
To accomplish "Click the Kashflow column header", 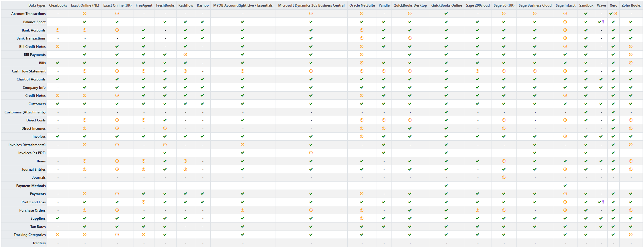I will [x=186, y=5].
